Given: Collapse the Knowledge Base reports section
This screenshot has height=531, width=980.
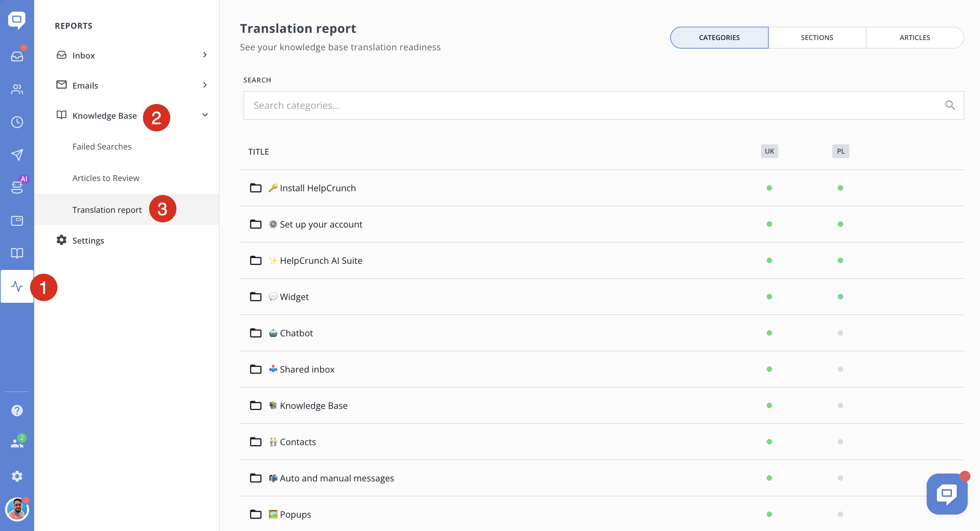Looking at the screenshot, I should 205,115.
